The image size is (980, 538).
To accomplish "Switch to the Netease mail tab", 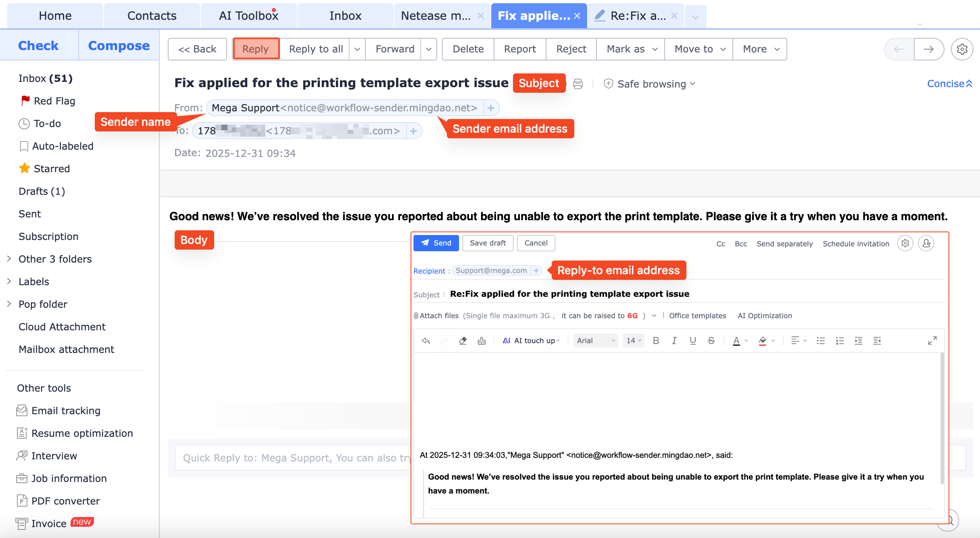I will tap(436, 16).
